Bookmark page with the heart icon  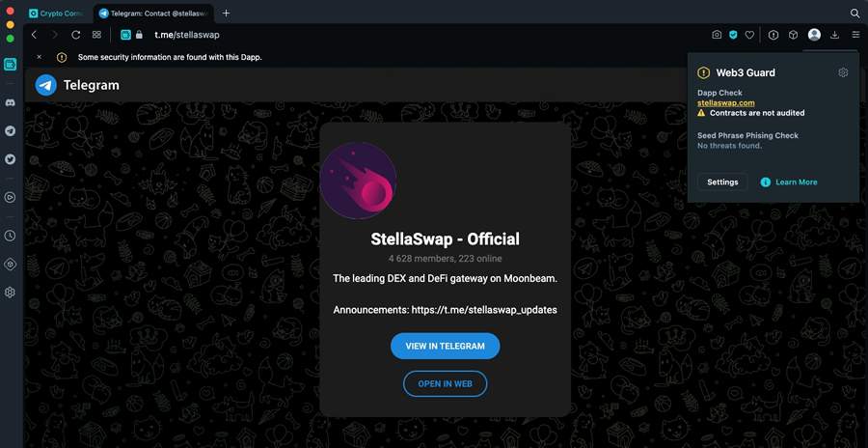749,35
